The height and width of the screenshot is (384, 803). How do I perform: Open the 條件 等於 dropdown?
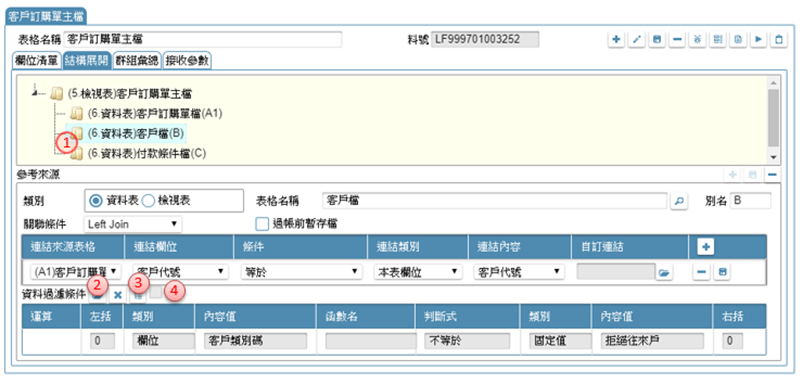coord(301,271)
